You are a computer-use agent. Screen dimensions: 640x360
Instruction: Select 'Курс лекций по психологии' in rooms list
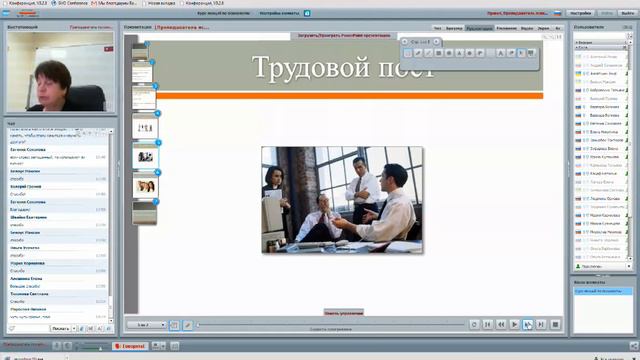[x=602, y=291]
